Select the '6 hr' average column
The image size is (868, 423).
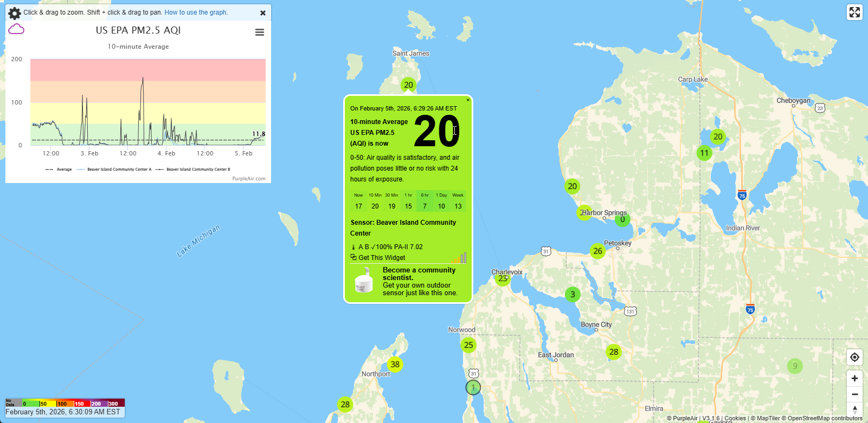click(425, 201)
